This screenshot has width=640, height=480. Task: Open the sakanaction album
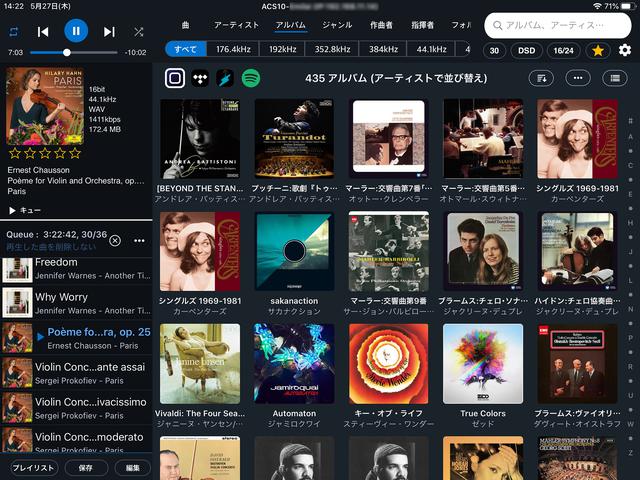[x=294, y=251]
